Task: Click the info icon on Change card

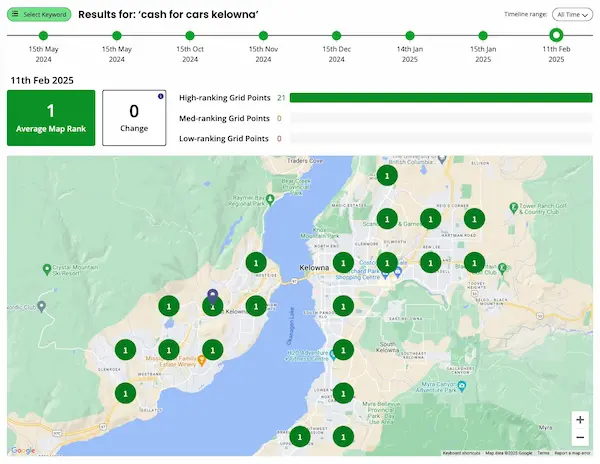Action: [160, 96]
